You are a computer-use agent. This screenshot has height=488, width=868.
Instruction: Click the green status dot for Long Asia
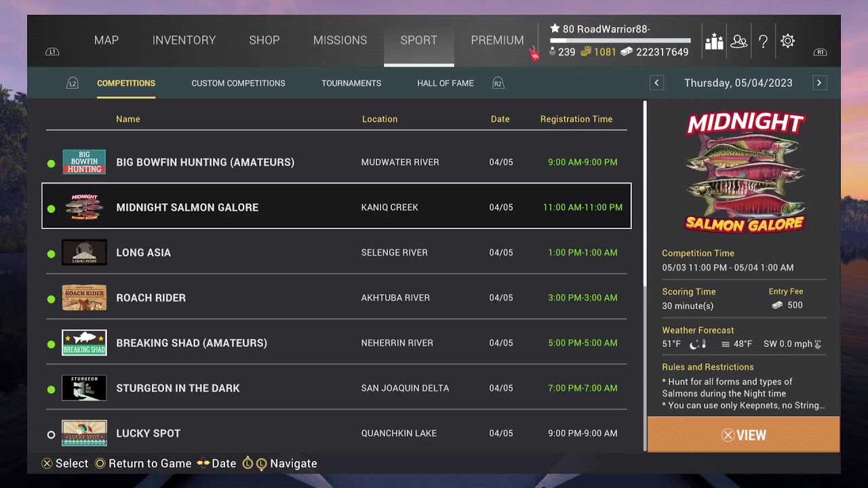pyautogui.click(x=51, y=253)
